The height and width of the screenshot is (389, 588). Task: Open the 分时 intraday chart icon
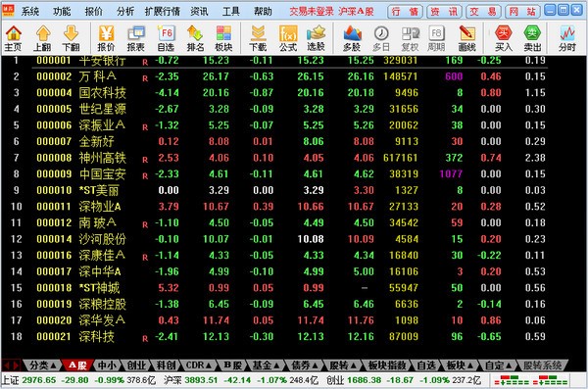click(567, 38)
